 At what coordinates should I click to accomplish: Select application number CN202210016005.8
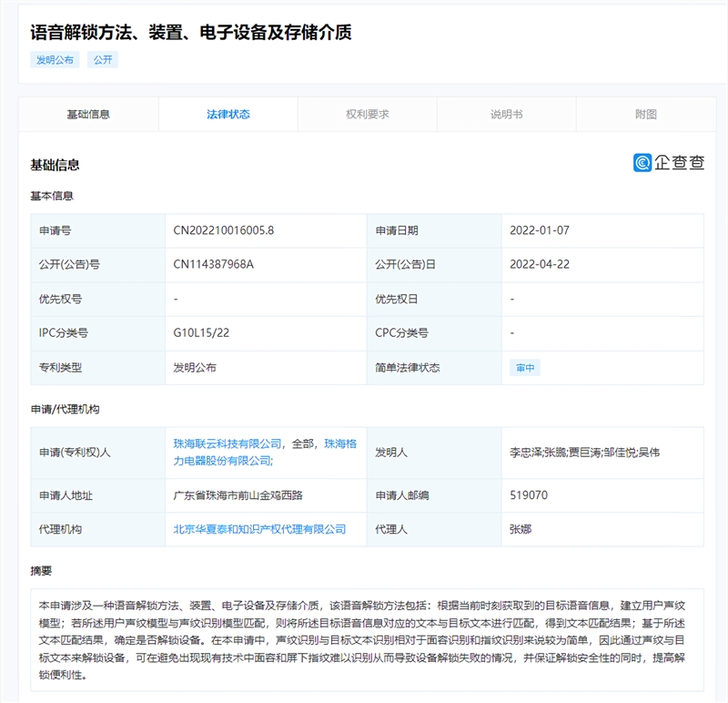coord(224,230)
